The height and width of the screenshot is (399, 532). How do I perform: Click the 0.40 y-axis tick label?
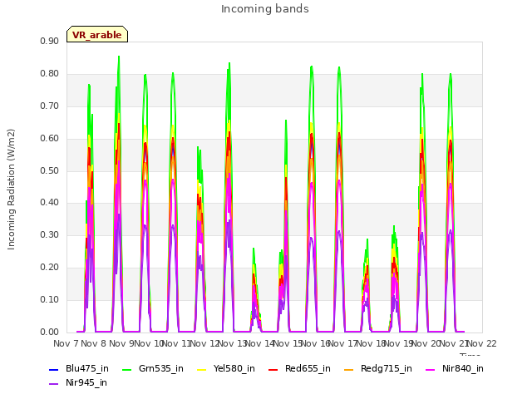pos(50,203)
